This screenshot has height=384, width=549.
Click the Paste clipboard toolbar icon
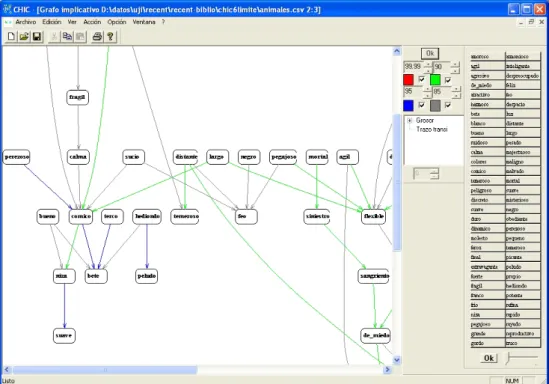pos(80,36)
